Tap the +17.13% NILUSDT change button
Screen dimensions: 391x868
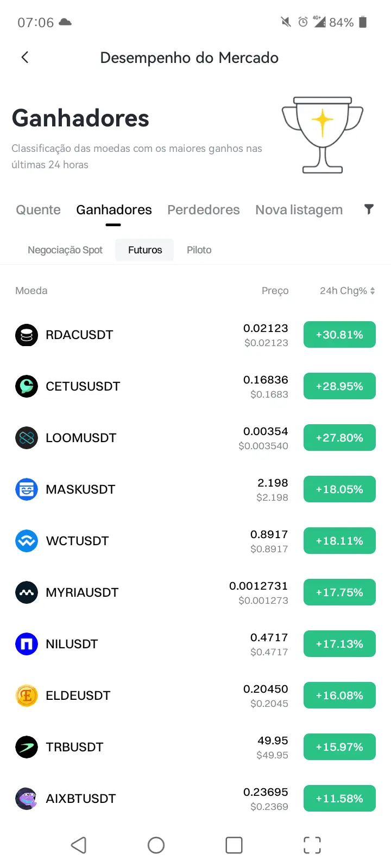point(339,644)
